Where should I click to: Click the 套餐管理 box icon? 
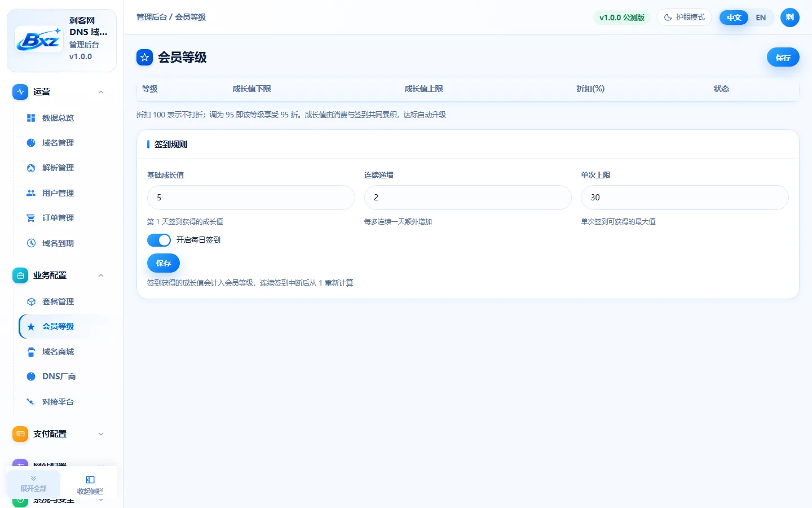pyautogui.click(x=31, y=301)
